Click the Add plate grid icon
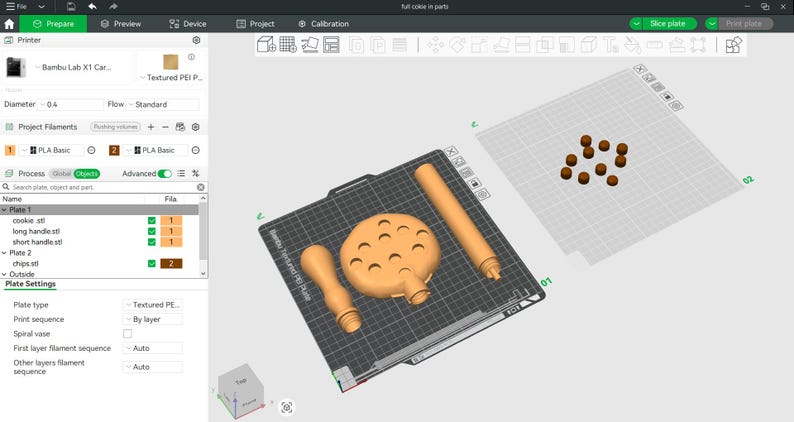 coord(288,45)
